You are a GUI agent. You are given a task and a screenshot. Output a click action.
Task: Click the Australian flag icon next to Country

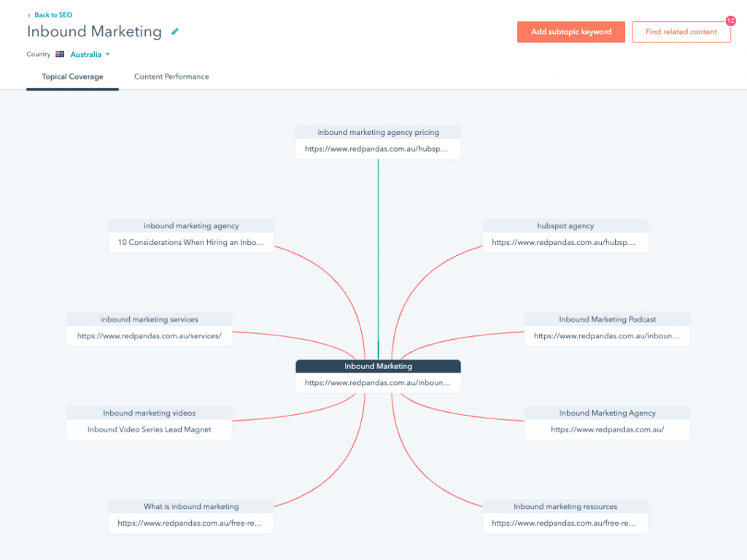[59, 54]
